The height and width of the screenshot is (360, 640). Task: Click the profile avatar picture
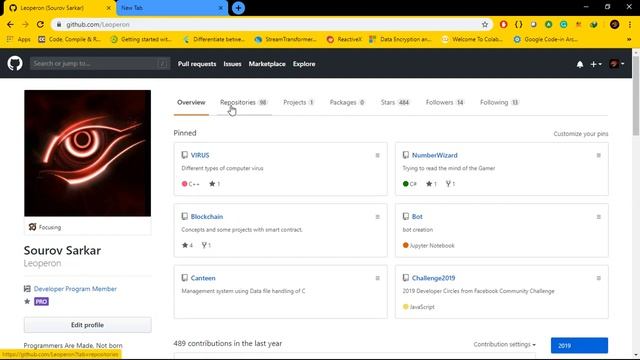pos(87,153)
